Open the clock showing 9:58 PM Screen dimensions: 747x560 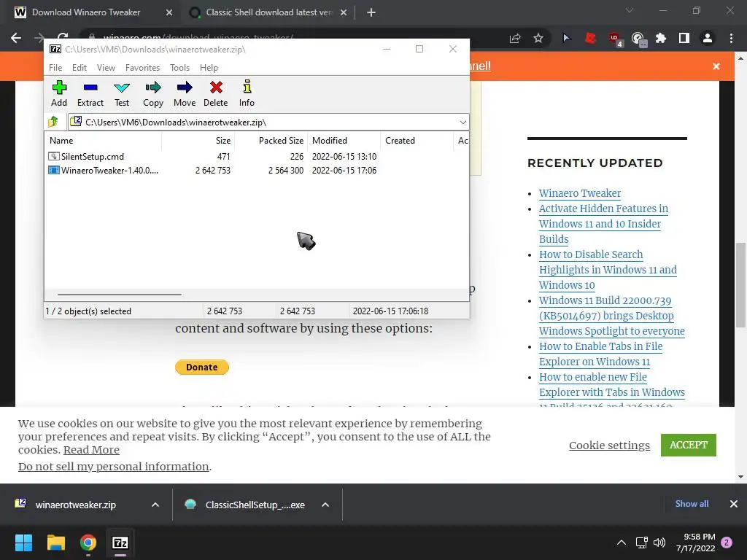click(695, 542)
